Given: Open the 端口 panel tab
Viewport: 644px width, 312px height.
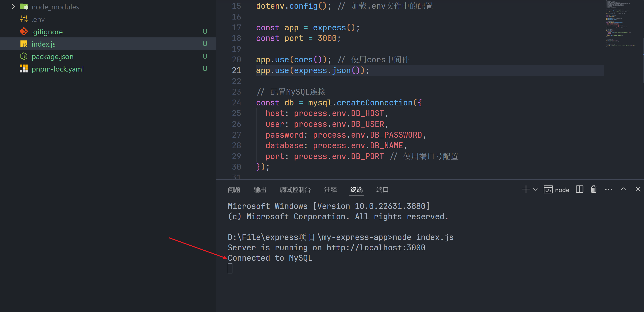Looking at the screenshot, I should 382,190.
